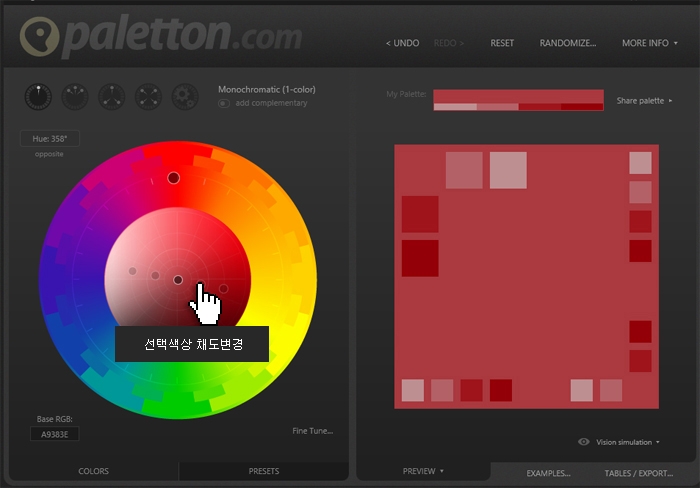Viewport: 700px width, 488px height.
Task: Click the RESET button
Action: [x=502, y=43]
